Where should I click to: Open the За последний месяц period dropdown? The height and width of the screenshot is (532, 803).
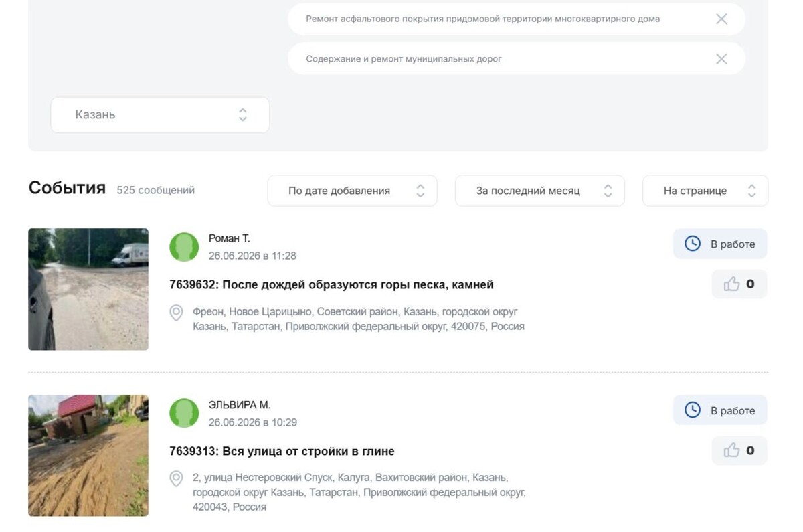pyautogui.click(x=539, y=191)
